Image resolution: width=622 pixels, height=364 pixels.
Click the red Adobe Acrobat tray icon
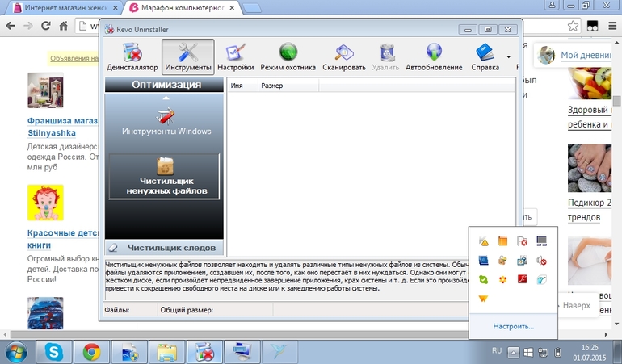pos(522,279)
